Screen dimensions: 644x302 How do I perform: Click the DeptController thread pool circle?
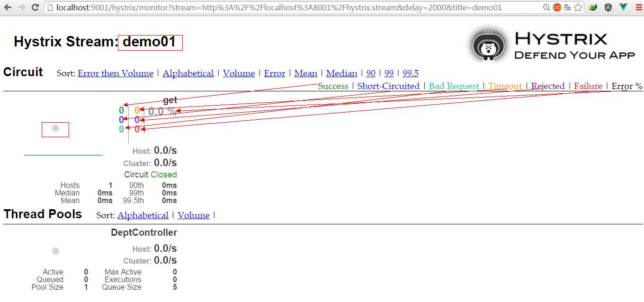click(x=55, y=251)
